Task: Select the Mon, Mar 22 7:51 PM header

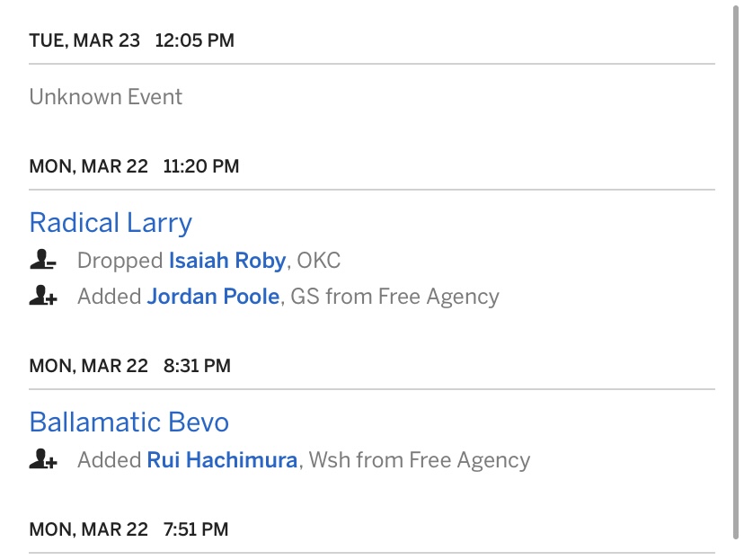Action: pyautogui.click(x=128, y=529)
